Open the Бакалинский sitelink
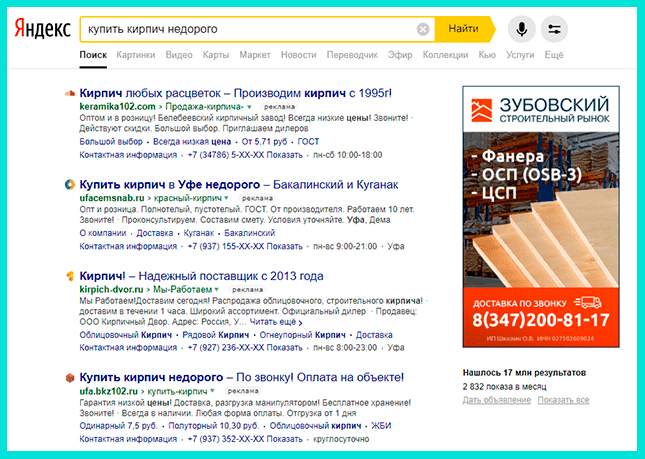The height and width of the screenshot is (459, 645). [250, 233]
